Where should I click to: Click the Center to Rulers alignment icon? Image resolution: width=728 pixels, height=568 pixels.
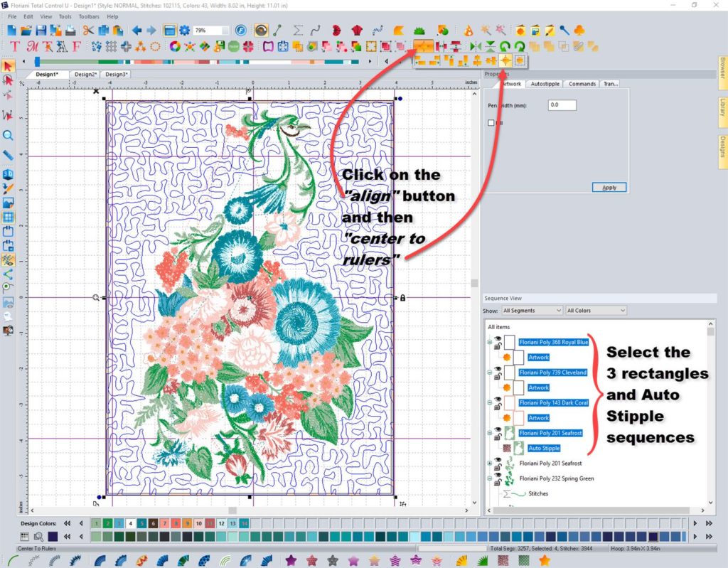point(505,61)
